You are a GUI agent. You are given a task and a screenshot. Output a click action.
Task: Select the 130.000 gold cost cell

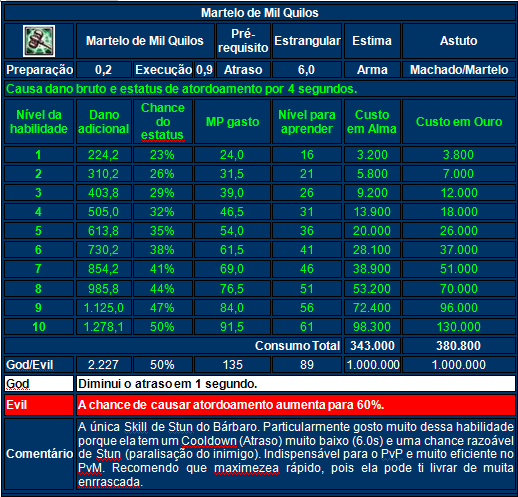click(x=459, y=327)
